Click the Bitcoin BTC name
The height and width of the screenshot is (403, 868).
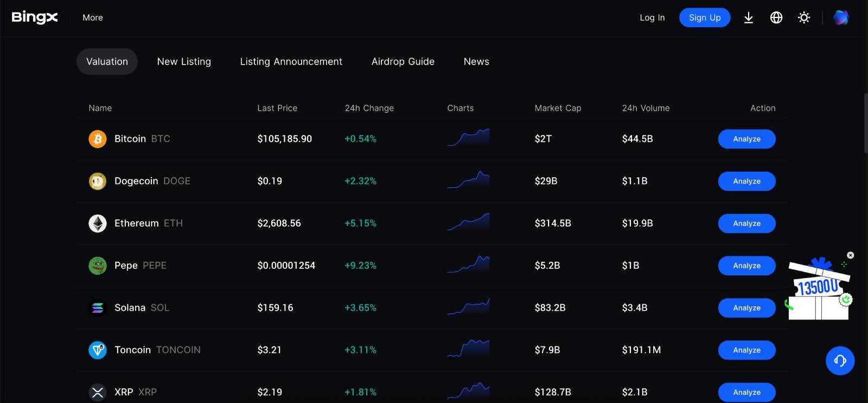142,139
